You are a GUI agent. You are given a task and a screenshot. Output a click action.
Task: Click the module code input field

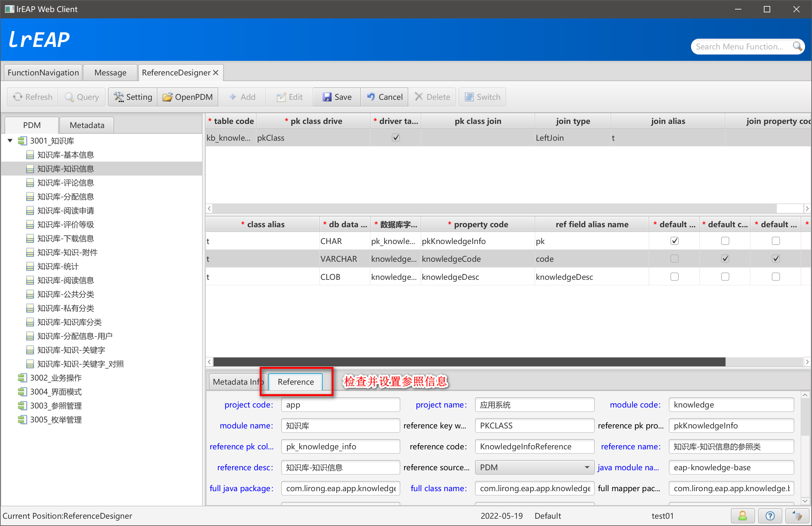coord(731,405)
